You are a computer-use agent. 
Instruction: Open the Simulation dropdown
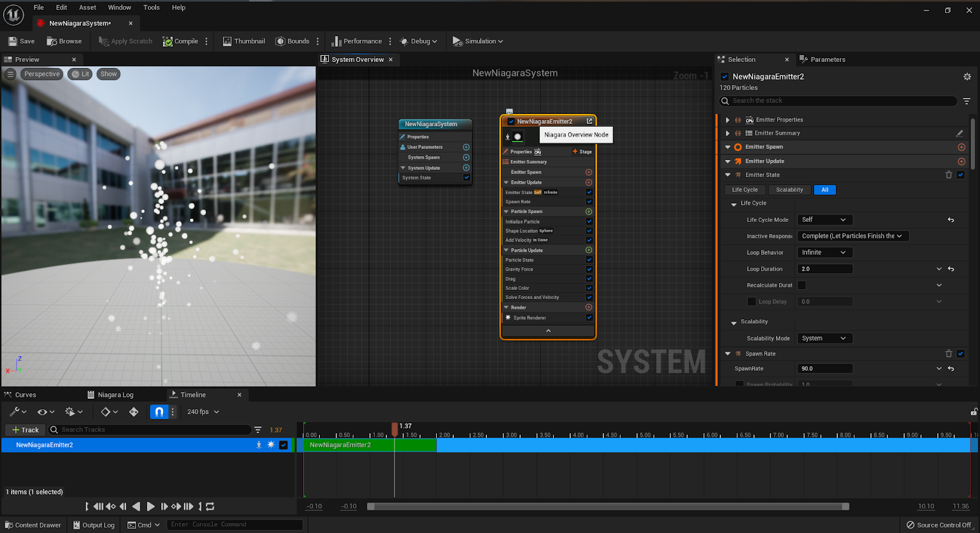pos(478,41)
